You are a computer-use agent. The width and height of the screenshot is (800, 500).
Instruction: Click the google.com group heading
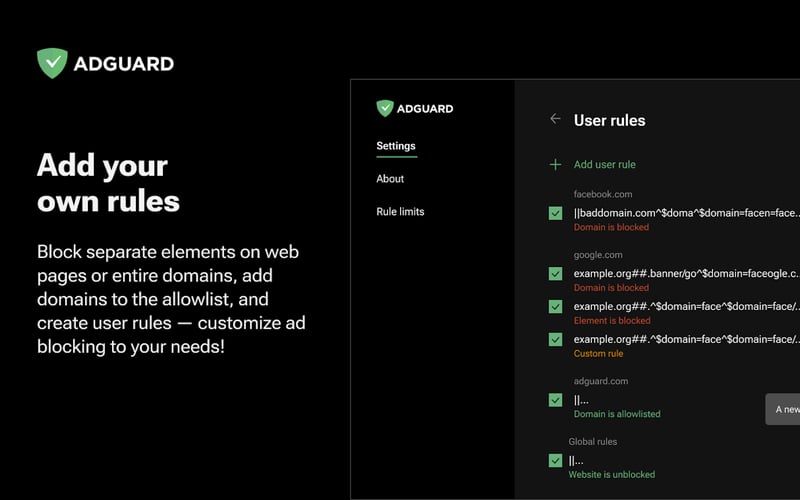(x=597, y=255)
